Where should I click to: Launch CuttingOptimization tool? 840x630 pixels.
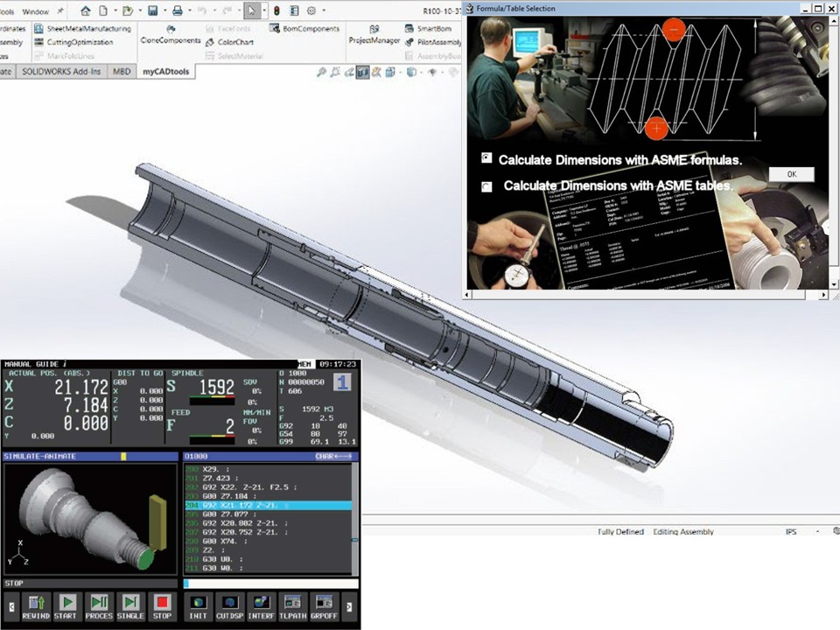[x=73, y=42]
